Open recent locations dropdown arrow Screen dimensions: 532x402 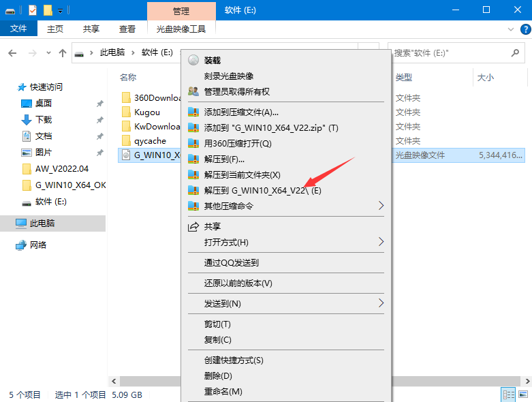click(x=48, y=53)
